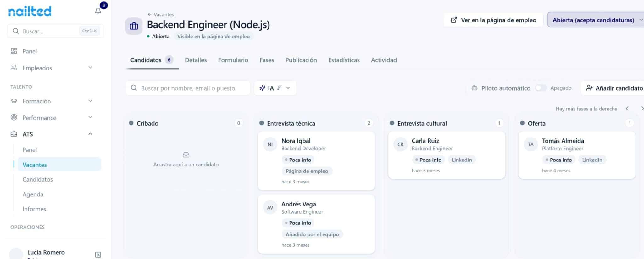The height and width of the screenshot is (259, 644).
Task: Open Andrés Vega's candidate name
Action: [299, 204]
